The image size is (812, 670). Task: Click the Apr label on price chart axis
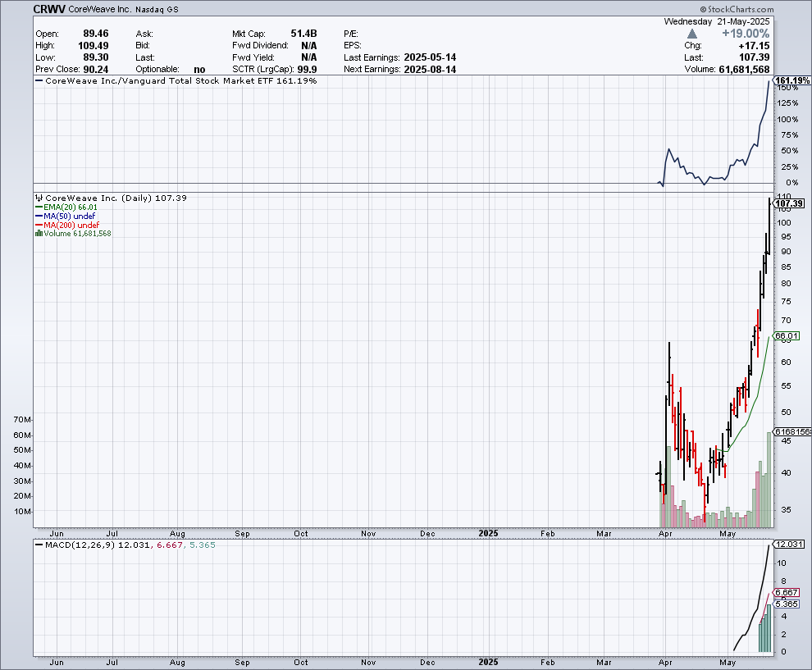coord(665,533)
